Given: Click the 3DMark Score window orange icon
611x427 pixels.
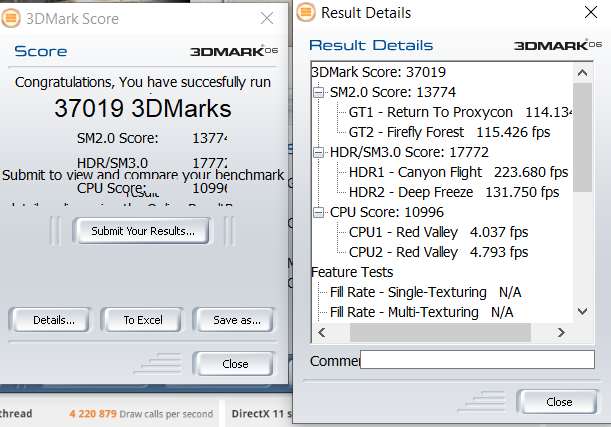Looking at the screenshot, I should [x=11, y=18].
